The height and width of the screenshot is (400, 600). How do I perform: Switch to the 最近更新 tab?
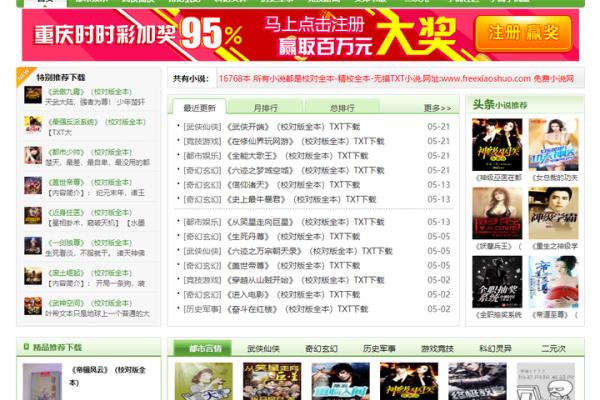199,108
